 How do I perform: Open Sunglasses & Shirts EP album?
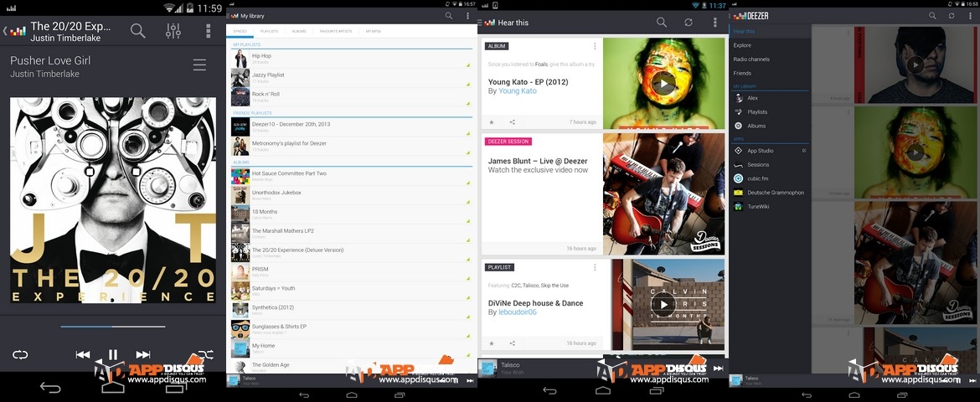351,329
